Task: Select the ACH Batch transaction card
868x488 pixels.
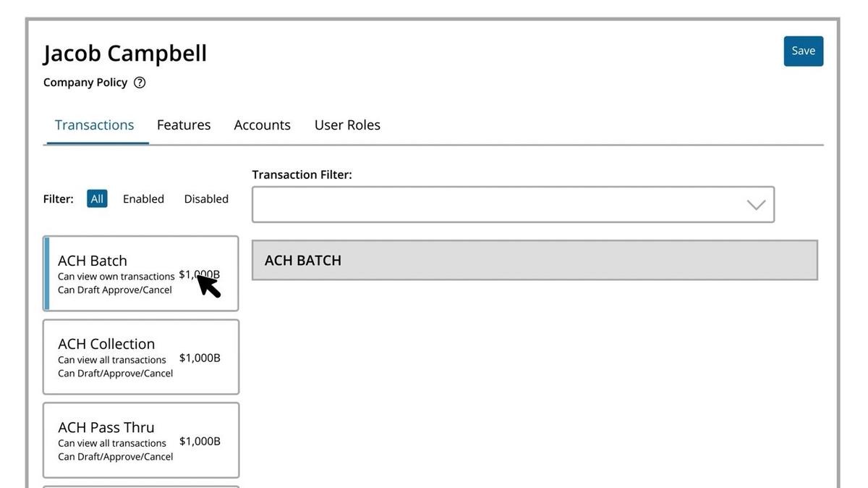Action: [x=140, y=273]
